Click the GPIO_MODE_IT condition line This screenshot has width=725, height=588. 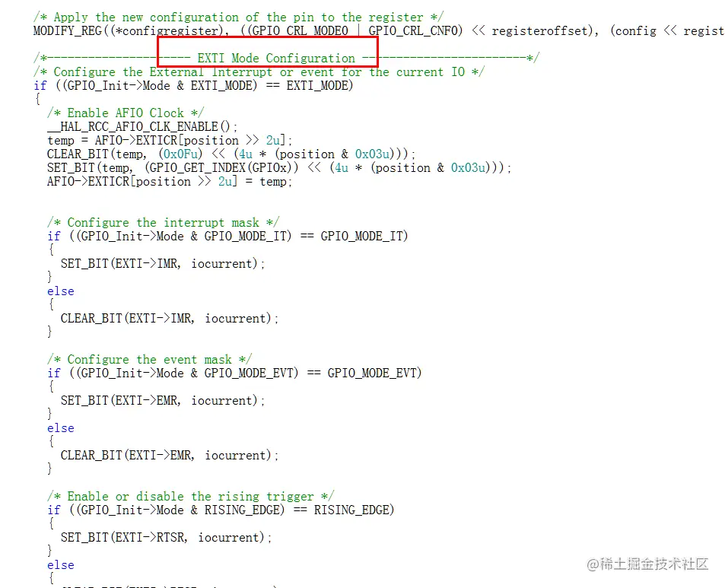pyautogui.click(x=227, y=237)
